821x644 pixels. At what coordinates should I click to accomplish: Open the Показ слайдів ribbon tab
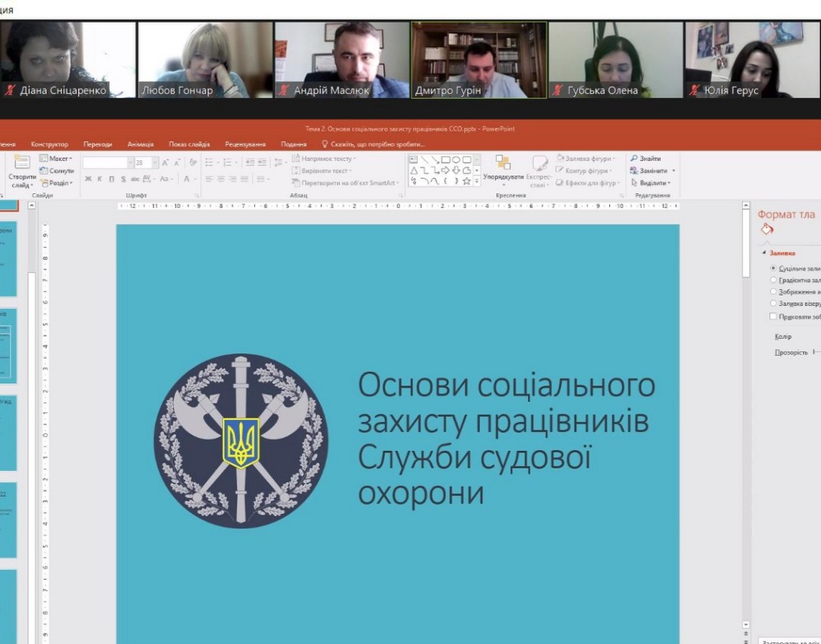(x=189, y=144)
